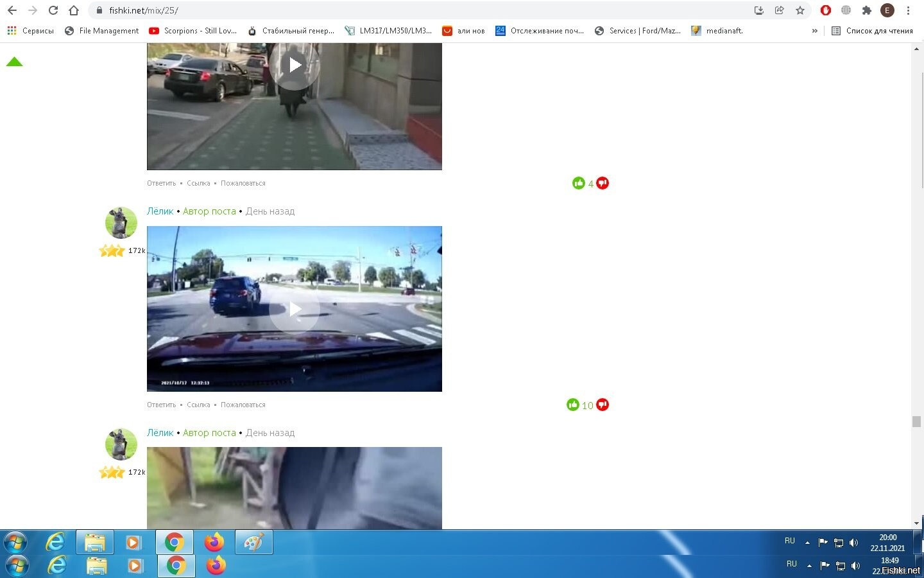Viewport: 924px width, 578px height.
Task: Open the File Management bookmark
Action: click(102, 30)
